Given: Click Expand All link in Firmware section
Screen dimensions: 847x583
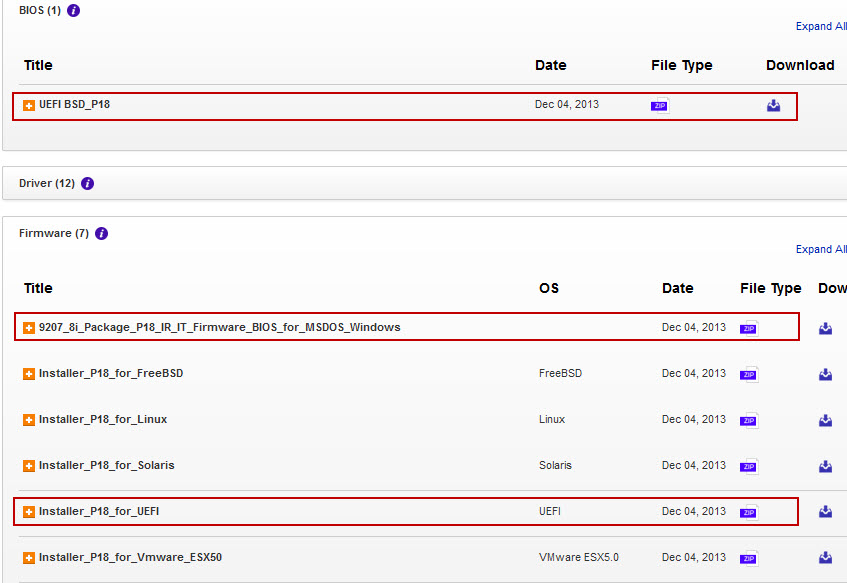Looking at the screenshot, I should pyautogui.click(x=820, y=249).
